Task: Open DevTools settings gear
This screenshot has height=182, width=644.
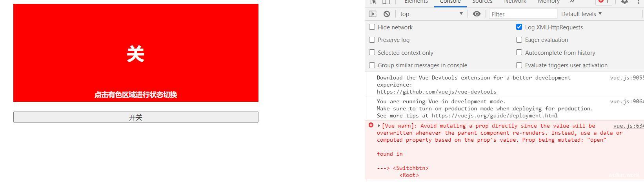Action: pos(624,2)
